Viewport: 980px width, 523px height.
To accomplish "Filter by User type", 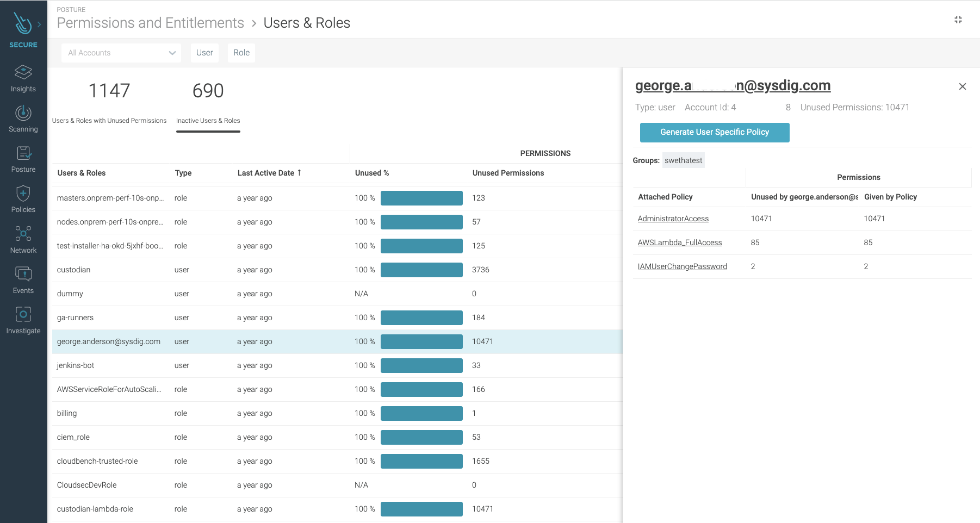I will pyautogui.click(x=204, y=53).
